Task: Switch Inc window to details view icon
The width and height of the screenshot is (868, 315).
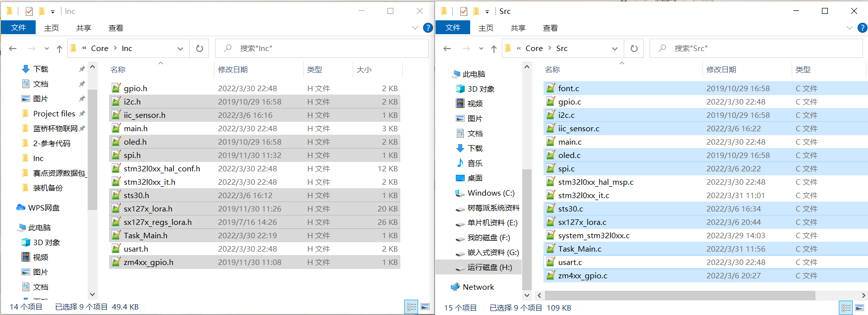Action: [x=412, y=308]
